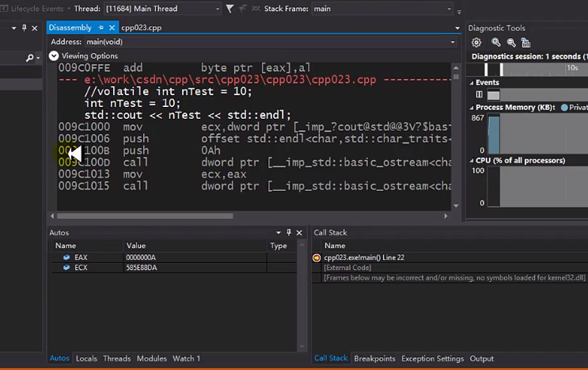Expand the Viewing Options chevron
The height and width of the screenshot is (370, 588).
54,55
